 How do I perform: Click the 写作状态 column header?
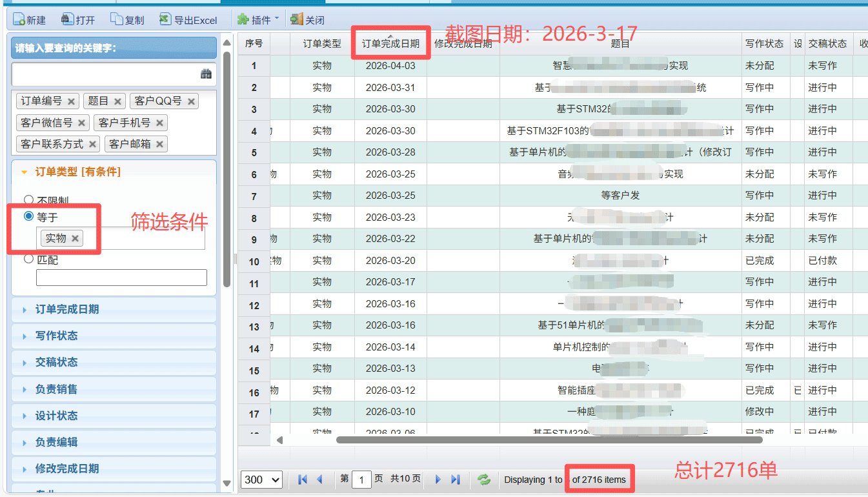pos(764,44)
